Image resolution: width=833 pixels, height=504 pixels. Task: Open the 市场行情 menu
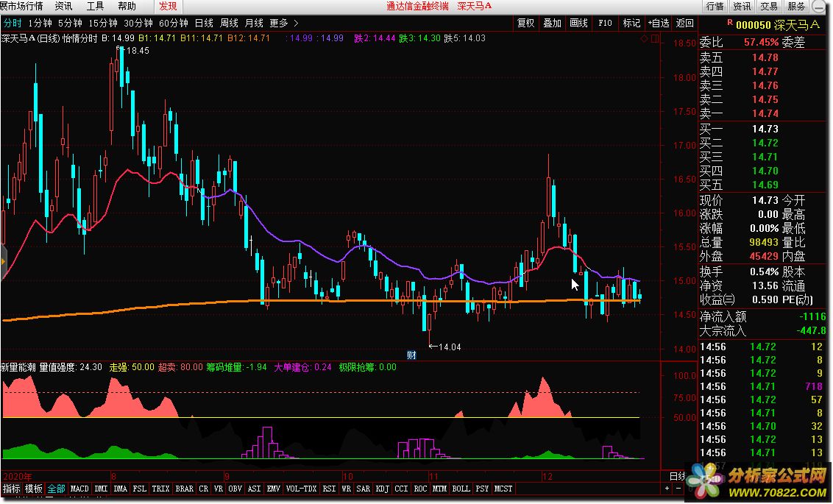point(22,7)
